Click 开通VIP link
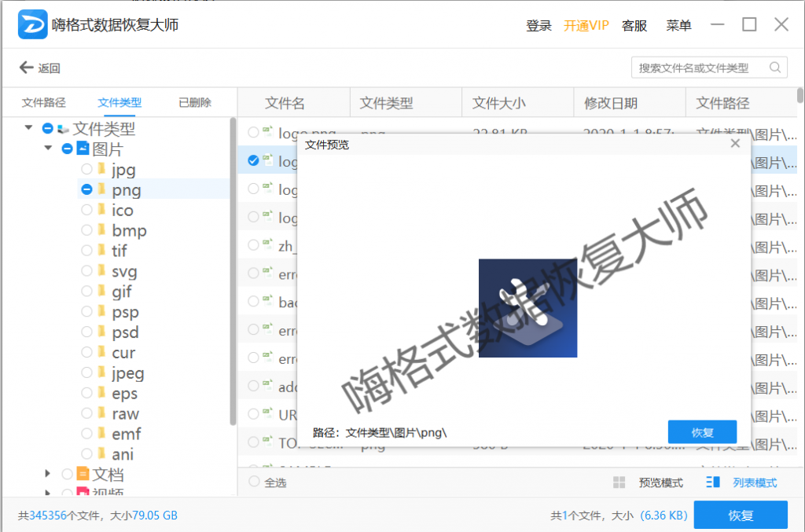The image size is (805, 532). [586, 25]
